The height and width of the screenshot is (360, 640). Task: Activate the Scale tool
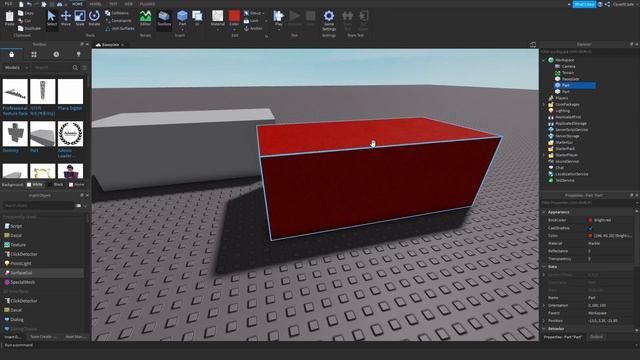pos(80,19)
